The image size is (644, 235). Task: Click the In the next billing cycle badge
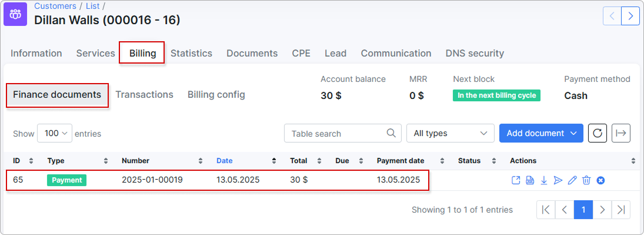496,95
